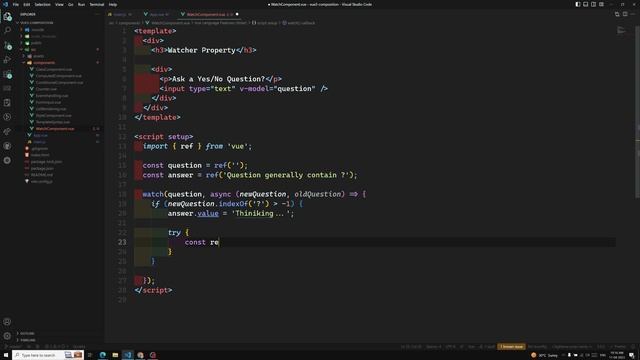Screen dimensions: 640x360
Task: Select WatchComponent.vue in the explorer tree
Action: pyautogui.click(x=55, y=129)
